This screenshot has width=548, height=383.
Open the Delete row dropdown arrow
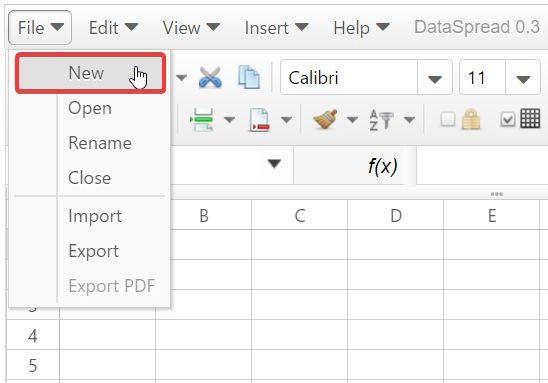[x=287, y=120]
